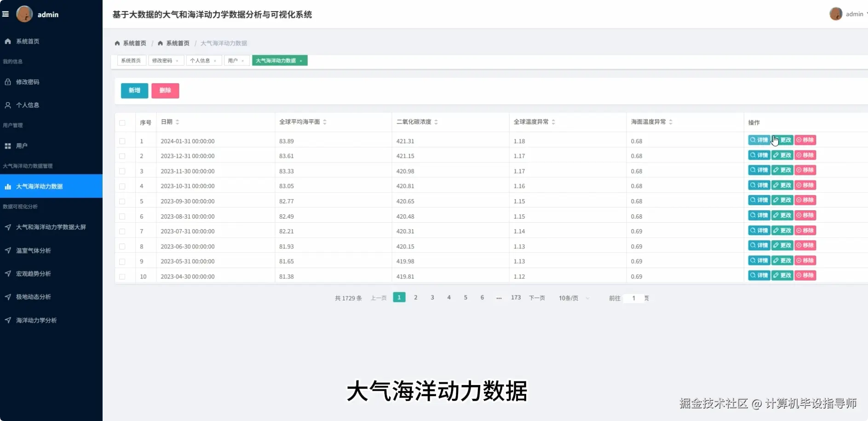868x421 pixels.
Task: Toggle the select-all checkbox in table header
Action: click(122, 123)
